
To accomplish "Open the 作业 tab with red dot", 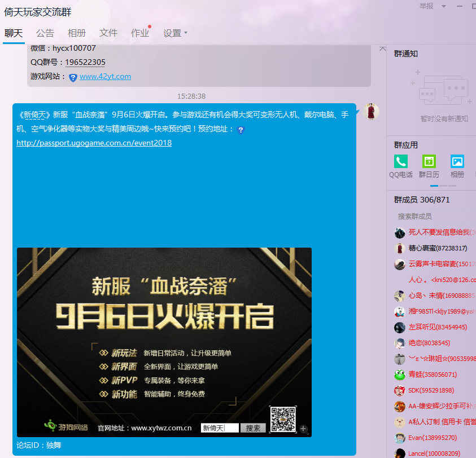I will coord(140,33).
